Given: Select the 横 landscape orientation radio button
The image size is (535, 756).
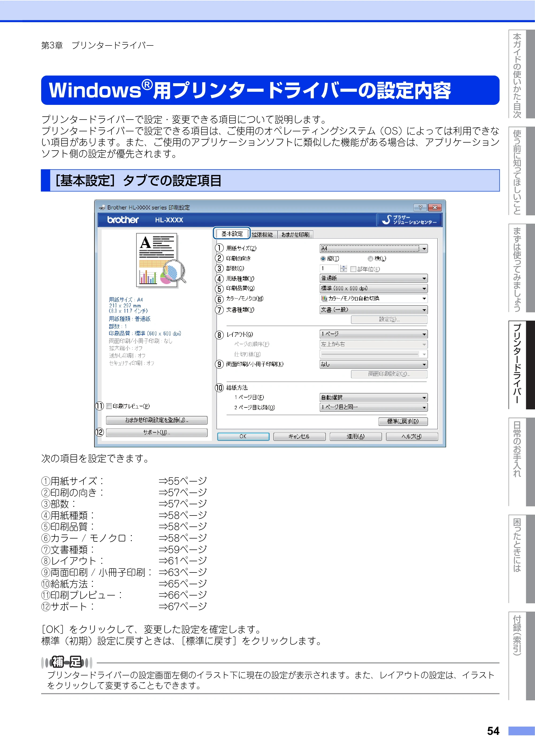Looking at the screenshot, I should coord(370,259).
